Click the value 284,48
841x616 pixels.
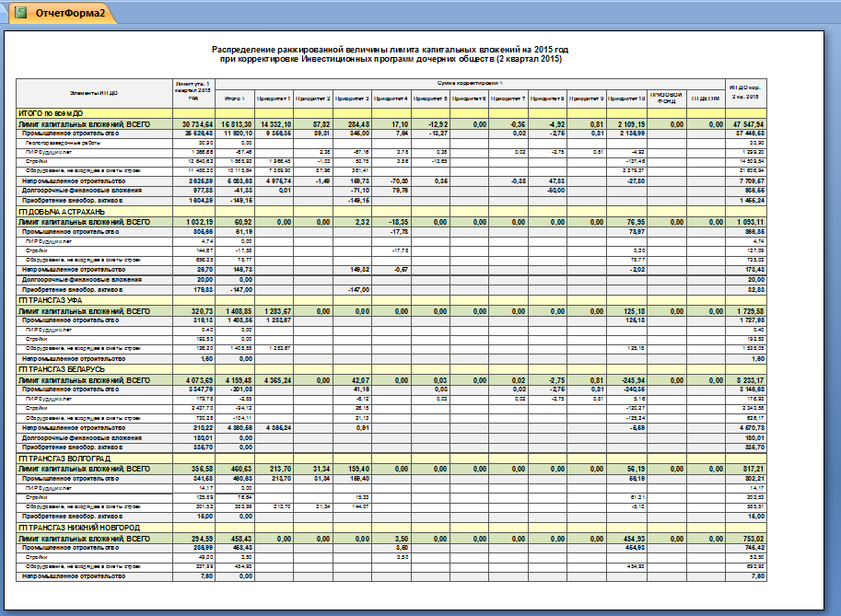(x=359, y=124)
